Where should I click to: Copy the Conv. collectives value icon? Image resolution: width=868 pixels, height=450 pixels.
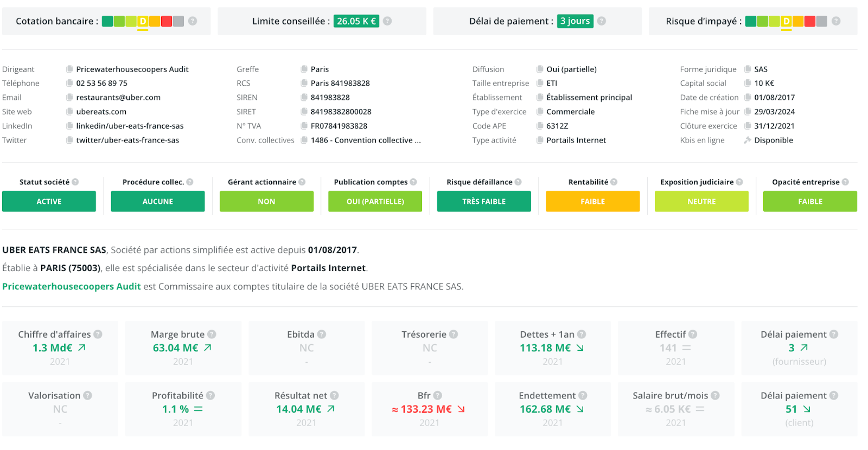coord(304,140)
